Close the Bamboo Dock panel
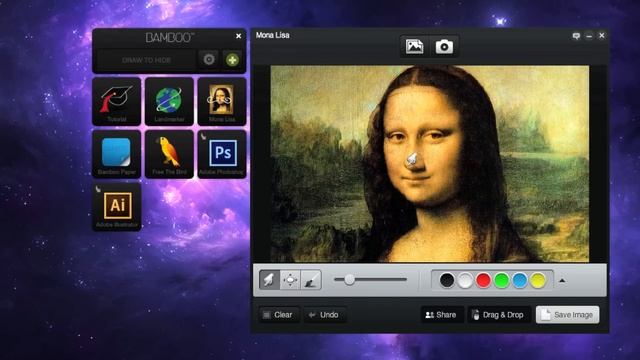This screenshot has height=360, width=640. (238, 36)
